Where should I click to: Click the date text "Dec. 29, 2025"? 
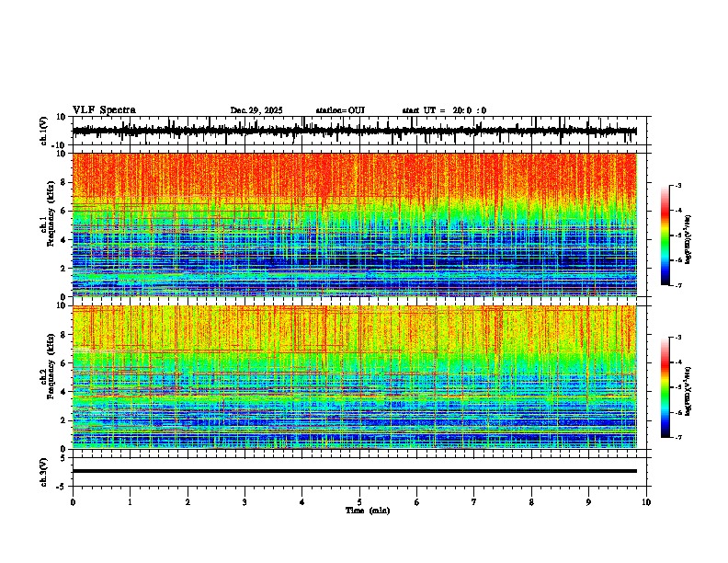pos(256,110)
